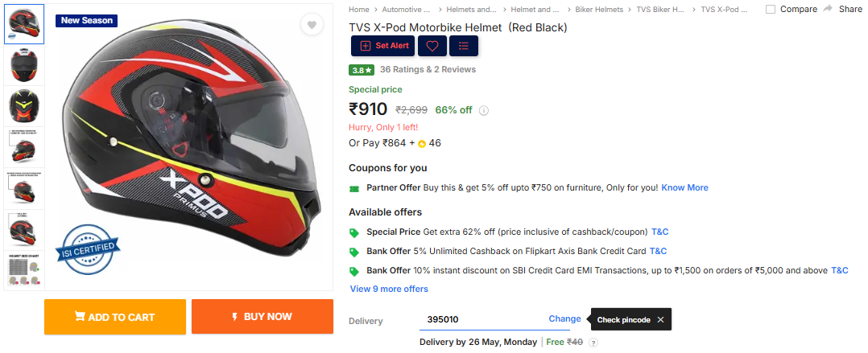Click the 3.8 star rating badge
This screenshot has height=353, width=868.
coord(361,70)
